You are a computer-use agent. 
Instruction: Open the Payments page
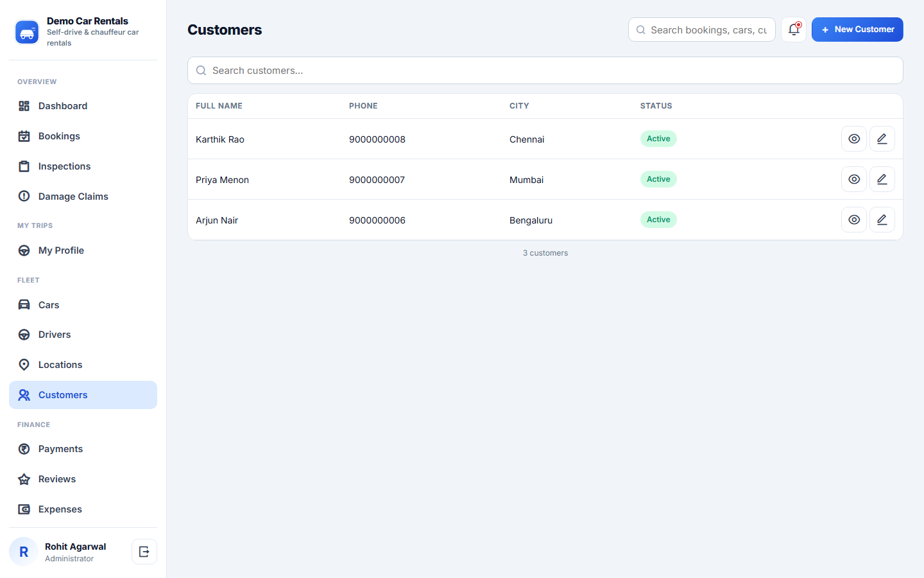(x=83, y=449)
